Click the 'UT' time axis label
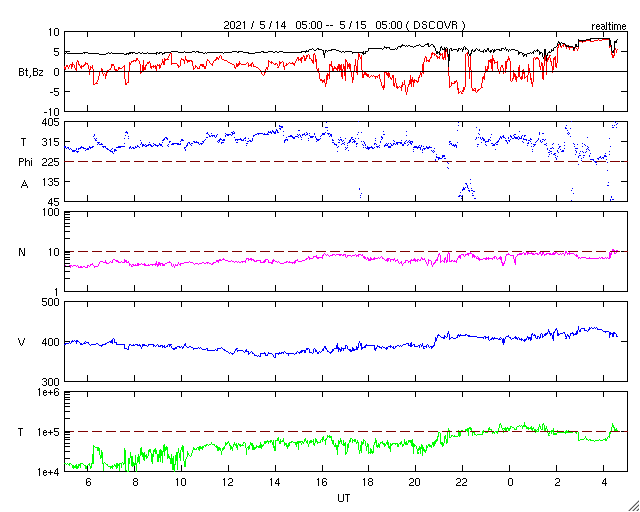 (x=344, y=498)
